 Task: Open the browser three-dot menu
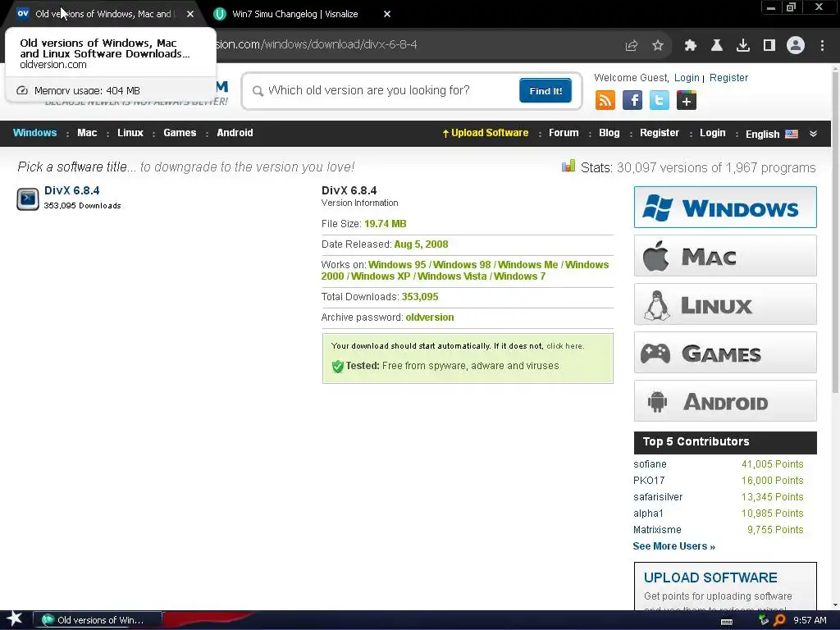click(x=822, y=46)
